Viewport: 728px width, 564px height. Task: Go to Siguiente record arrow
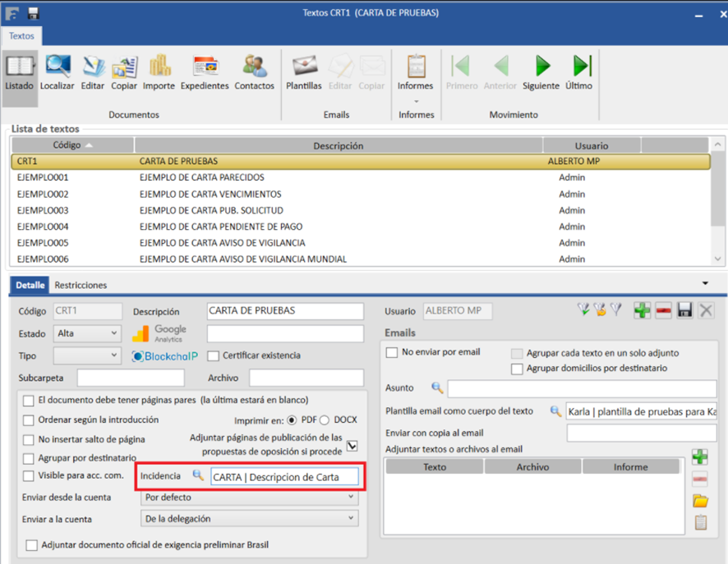[x=541, y=71]
